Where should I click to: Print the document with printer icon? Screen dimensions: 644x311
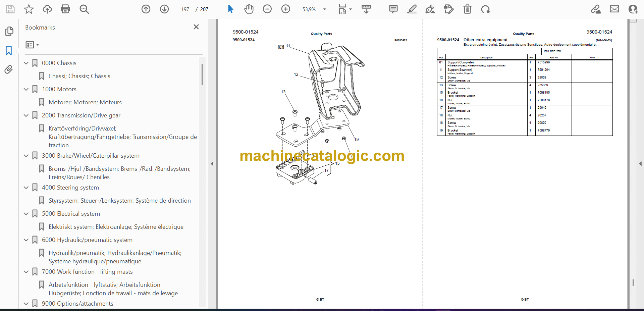tap(65, 9)
